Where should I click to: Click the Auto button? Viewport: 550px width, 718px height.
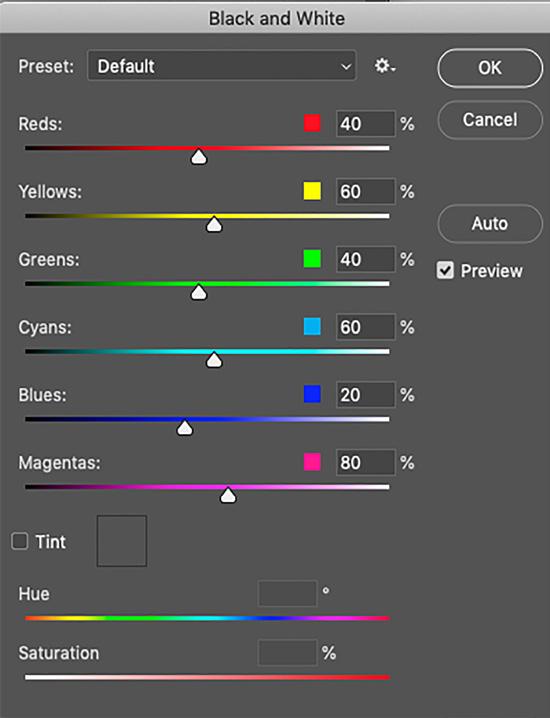[x=490, y=223]
